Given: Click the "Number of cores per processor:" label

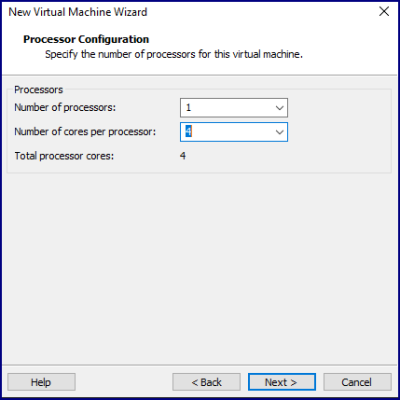Looking at the screenshot, I should (x=85, y=132).
